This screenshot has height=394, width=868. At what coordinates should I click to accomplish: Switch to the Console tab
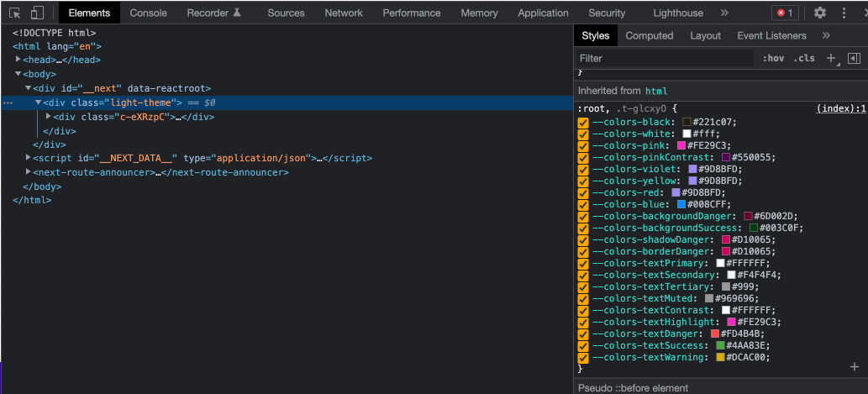click(x=149, y=13)
